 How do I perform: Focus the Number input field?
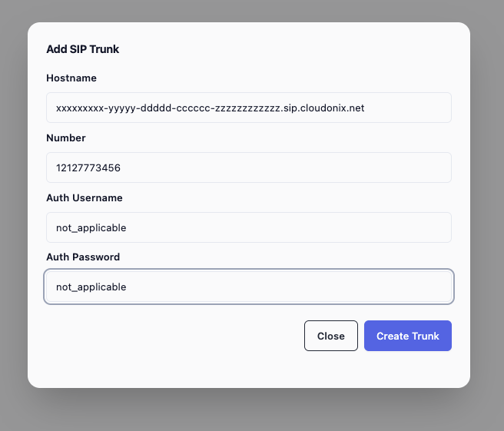248,167
